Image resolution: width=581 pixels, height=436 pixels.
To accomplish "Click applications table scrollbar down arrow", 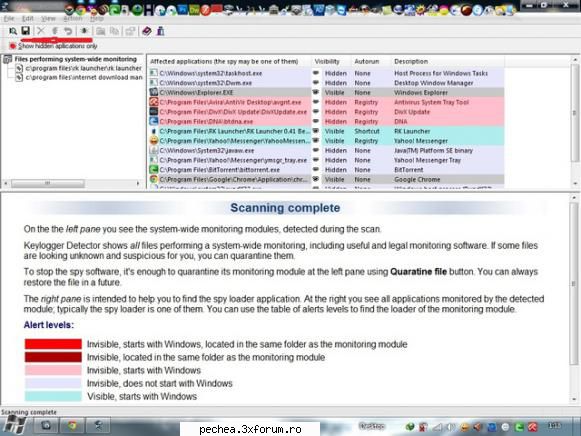I will click(575, 183).
